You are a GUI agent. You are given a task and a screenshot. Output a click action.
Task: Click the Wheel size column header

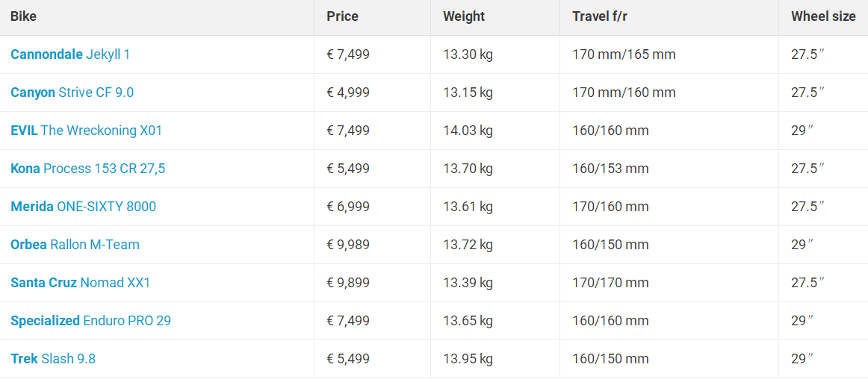pos(823,16)
